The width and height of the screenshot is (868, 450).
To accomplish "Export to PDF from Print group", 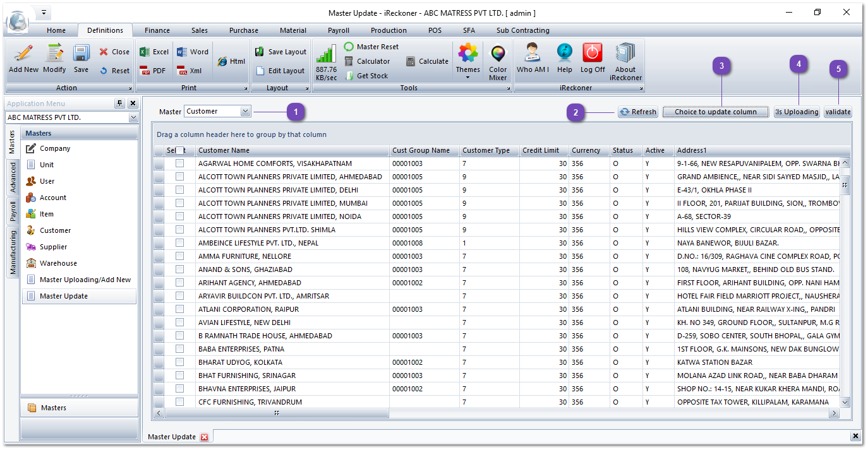I will pyautogui.click(x=153, y=71).
